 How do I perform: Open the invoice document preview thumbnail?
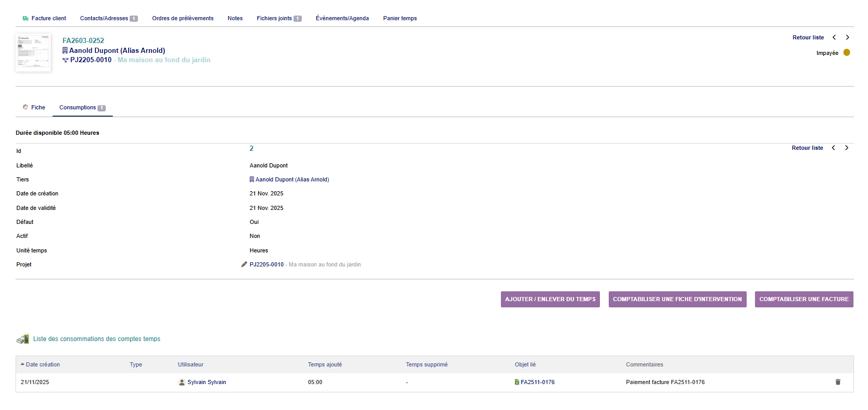(33, 52)
